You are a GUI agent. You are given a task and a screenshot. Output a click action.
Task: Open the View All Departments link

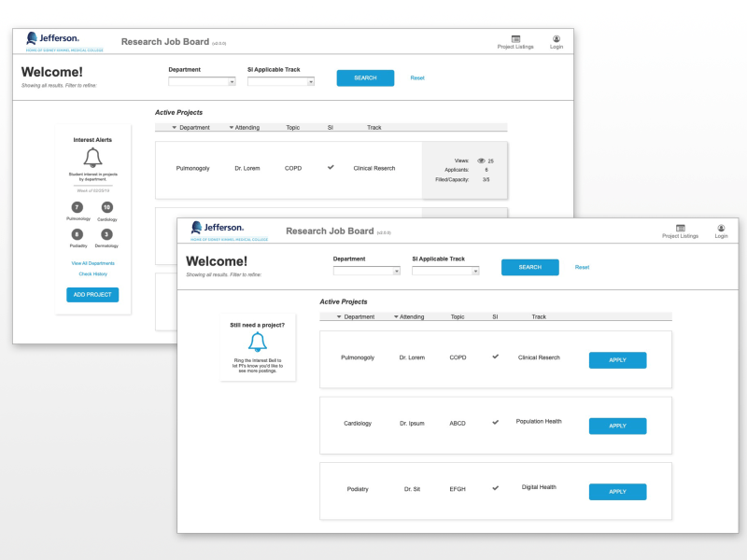tap(92, 263)
